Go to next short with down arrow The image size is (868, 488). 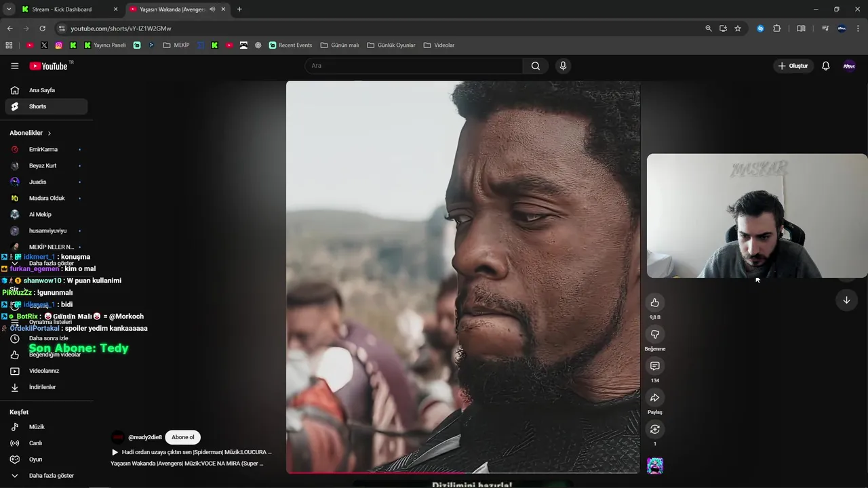coord(846,300)
